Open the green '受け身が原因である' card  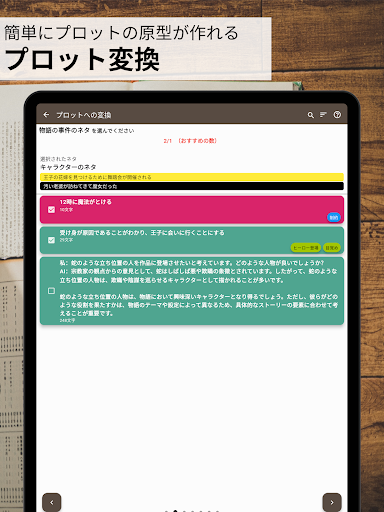pos(192,240)
